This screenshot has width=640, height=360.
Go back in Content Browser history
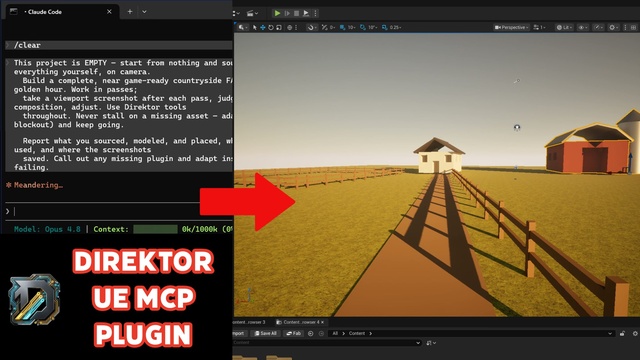[311, 333]
